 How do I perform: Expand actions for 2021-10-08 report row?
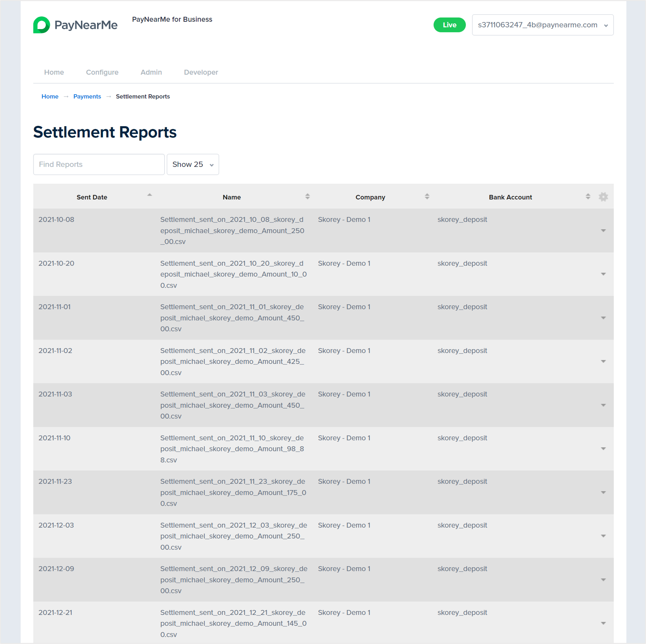[x=603, y=231]
